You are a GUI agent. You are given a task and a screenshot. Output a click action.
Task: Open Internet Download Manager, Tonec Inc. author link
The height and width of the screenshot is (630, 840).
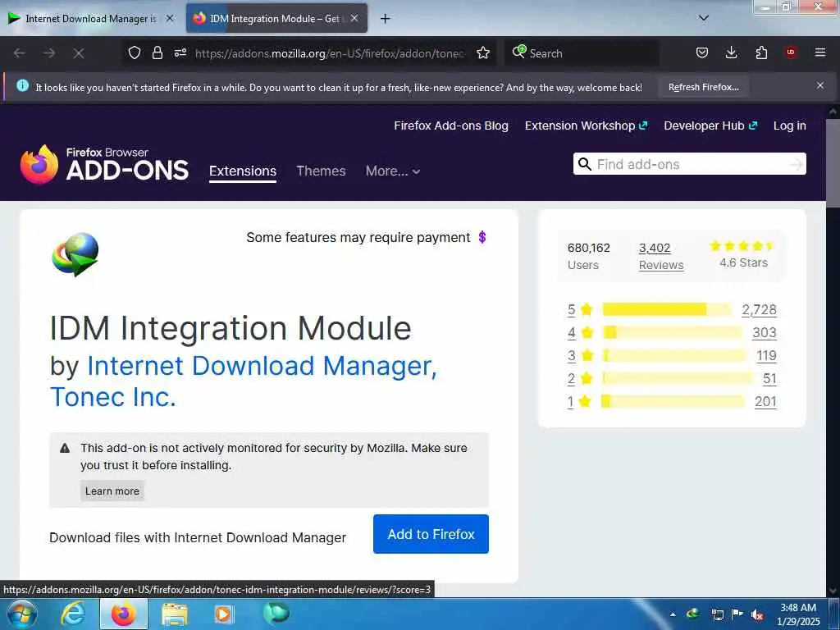click(244, 381)
